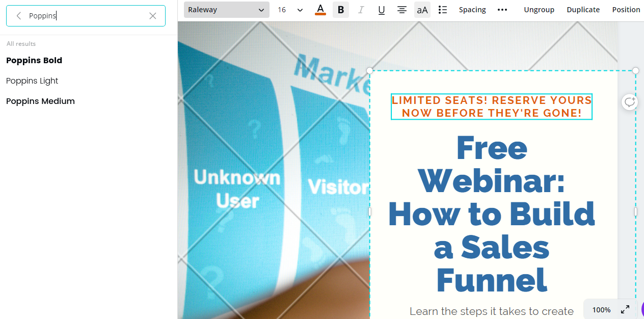Toggle uppercase aA setting
This screenshot has width=644, height=319.
tap(422, 10)
